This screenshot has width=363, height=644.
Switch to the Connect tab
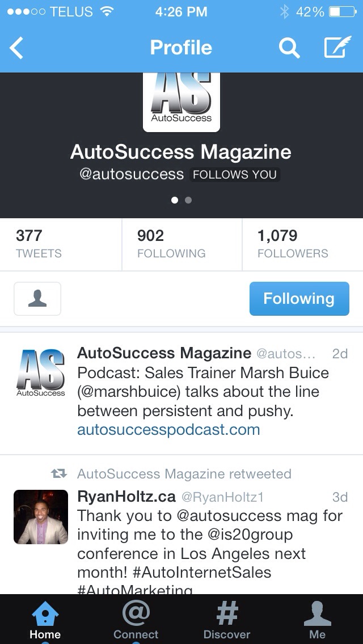pos(136,619)
